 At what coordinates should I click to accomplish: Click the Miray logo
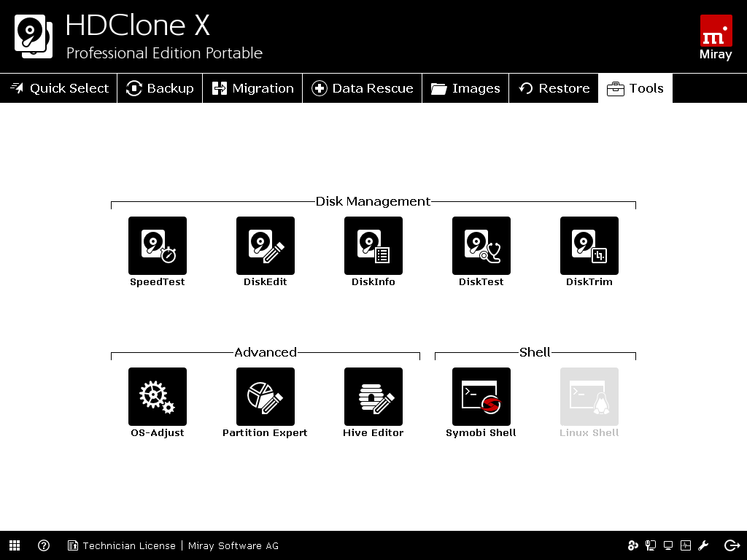(716, 37)
